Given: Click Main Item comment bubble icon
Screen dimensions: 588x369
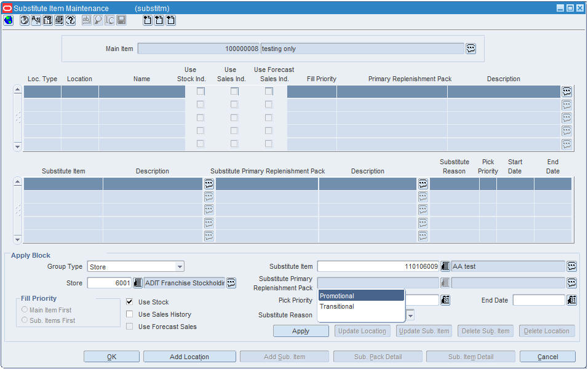Looking at the screenshot, I should (x=471, y=49).
